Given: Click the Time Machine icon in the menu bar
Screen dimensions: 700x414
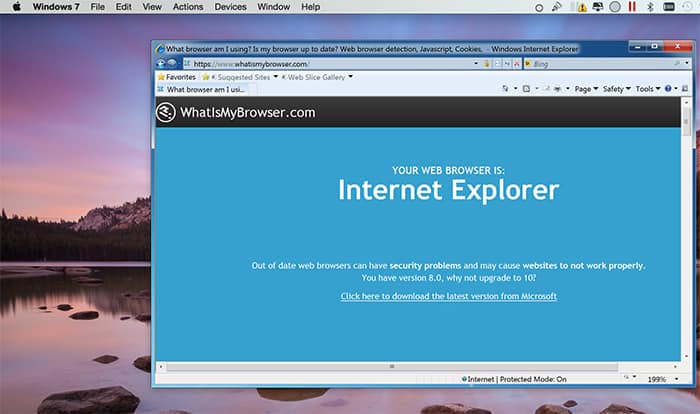Looking at the screenshot, I should pos(687,7).
